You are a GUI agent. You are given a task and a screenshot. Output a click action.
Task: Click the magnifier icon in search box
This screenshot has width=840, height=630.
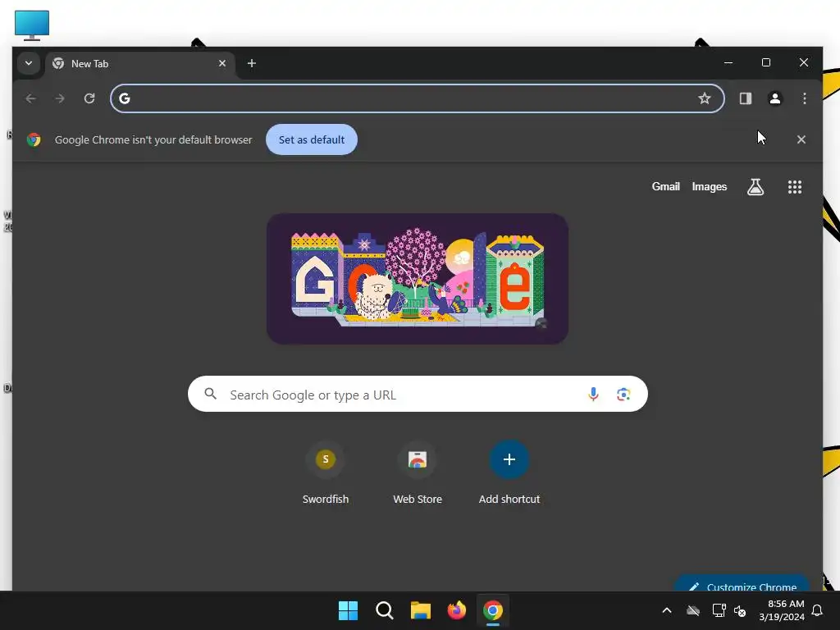click(x=211, y=395)
